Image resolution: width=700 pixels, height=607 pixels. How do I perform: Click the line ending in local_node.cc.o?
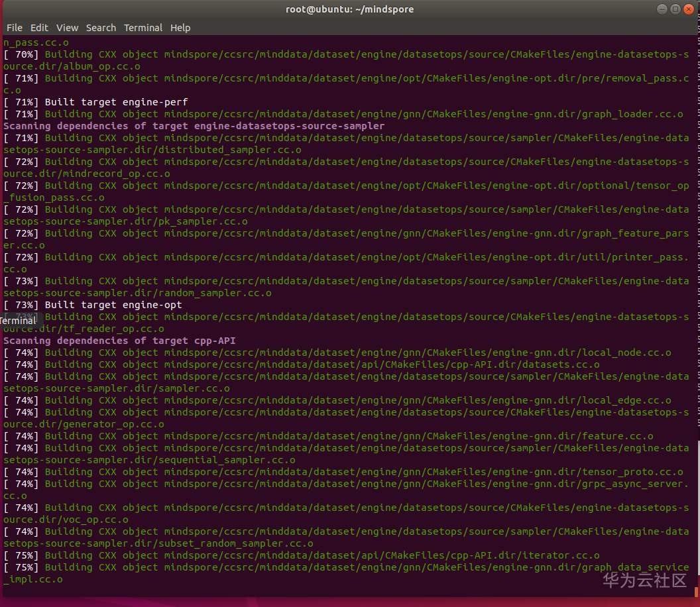[337, 353]
